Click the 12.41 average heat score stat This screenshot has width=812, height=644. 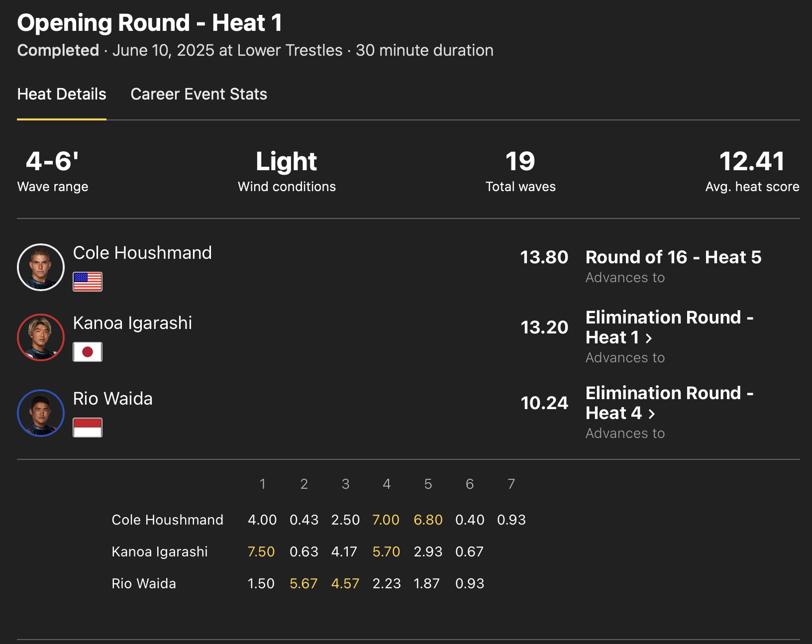[x=752, y=162]
